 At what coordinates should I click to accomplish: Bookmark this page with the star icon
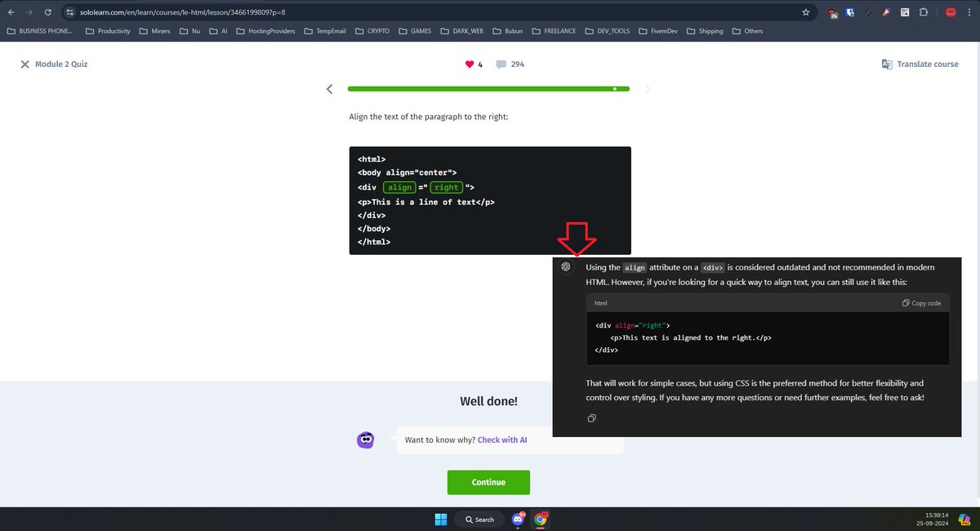coord(806,12)
